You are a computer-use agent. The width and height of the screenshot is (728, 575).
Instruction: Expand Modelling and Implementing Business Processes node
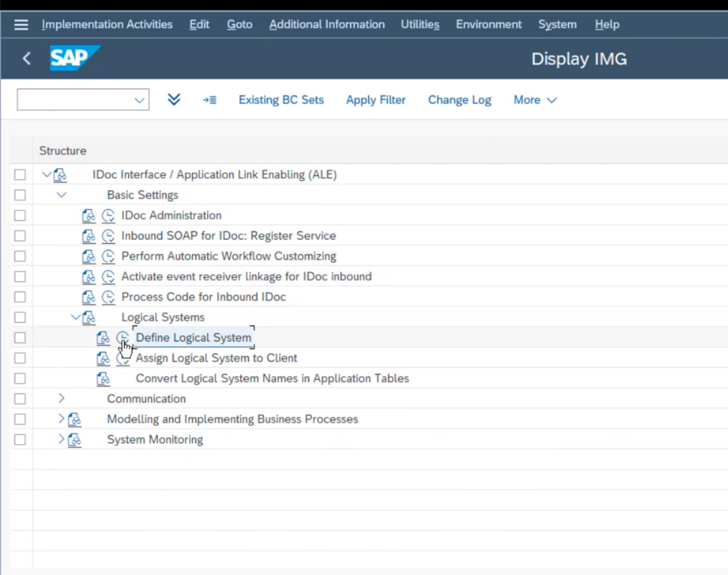(61, 419)
